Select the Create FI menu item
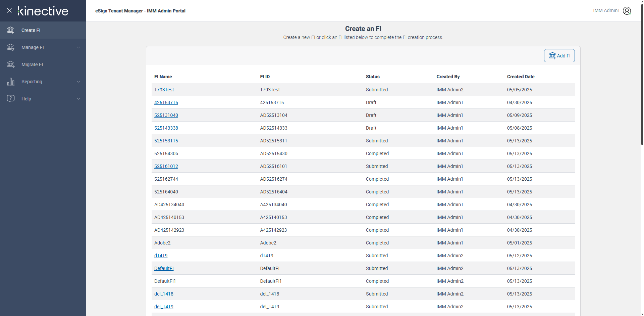The height and width of the screenshot is (316, 644). 31,30
